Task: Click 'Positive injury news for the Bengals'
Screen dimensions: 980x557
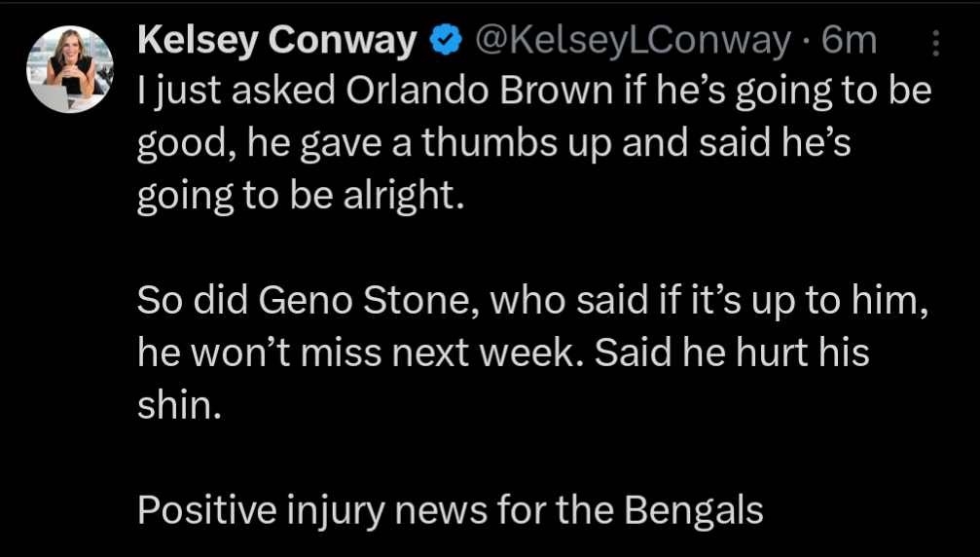Action: [x=450, y=511]
